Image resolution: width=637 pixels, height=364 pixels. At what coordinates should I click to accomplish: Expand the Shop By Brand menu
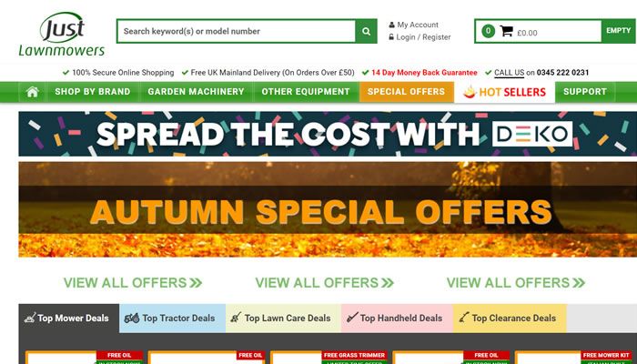(x=93, y=92)
